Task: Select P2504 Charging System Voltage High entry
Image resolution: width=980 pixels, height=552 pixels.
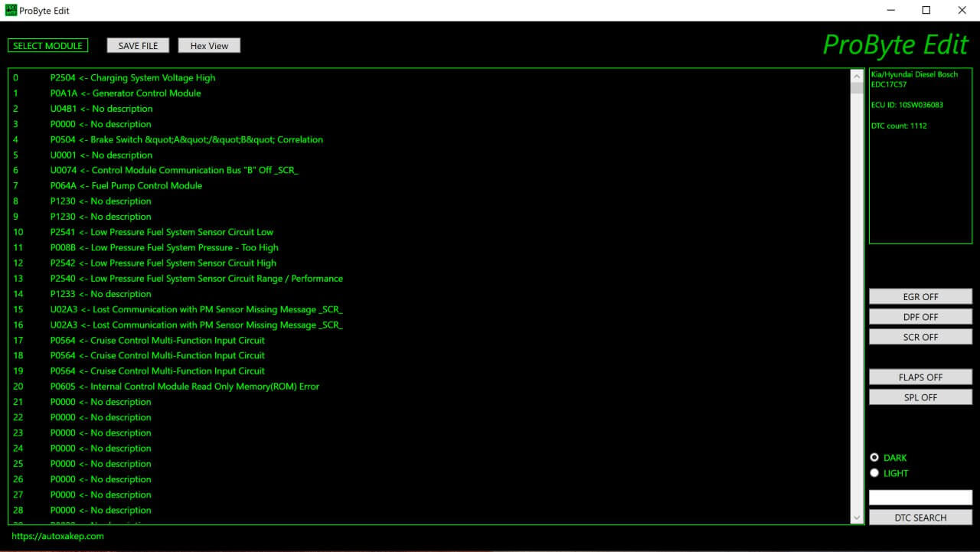Action: (132, 78)
